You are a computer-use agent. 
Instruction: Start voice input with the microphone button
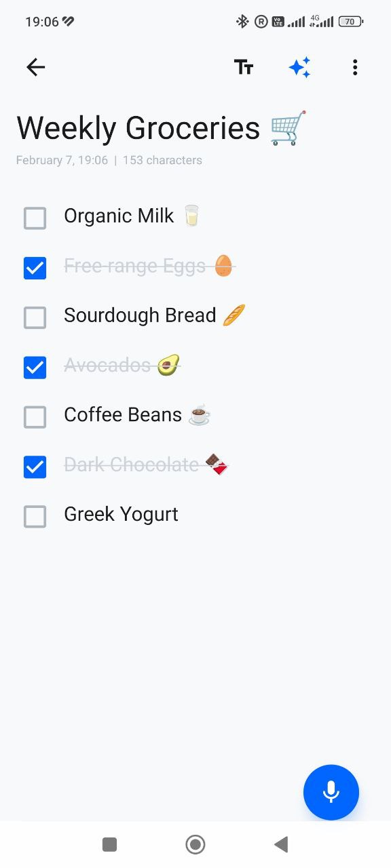tap(331, 792)
